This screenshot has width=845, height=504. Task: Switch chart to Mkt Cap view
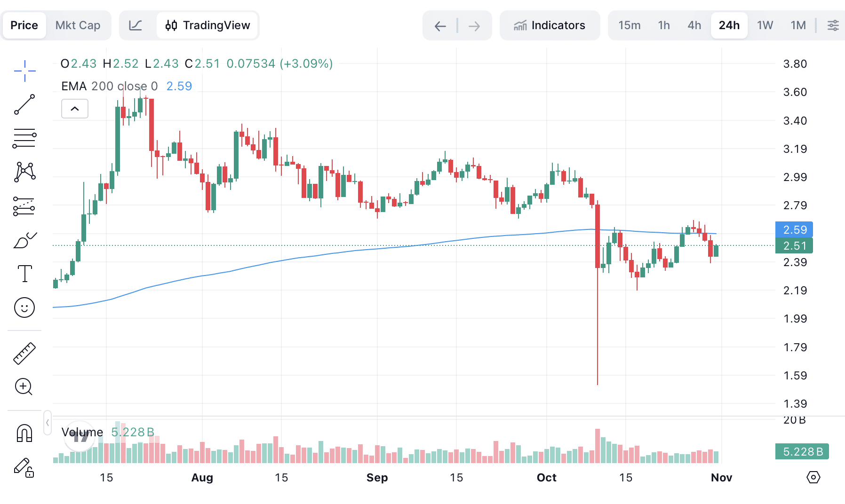click(x=78, y=25)
